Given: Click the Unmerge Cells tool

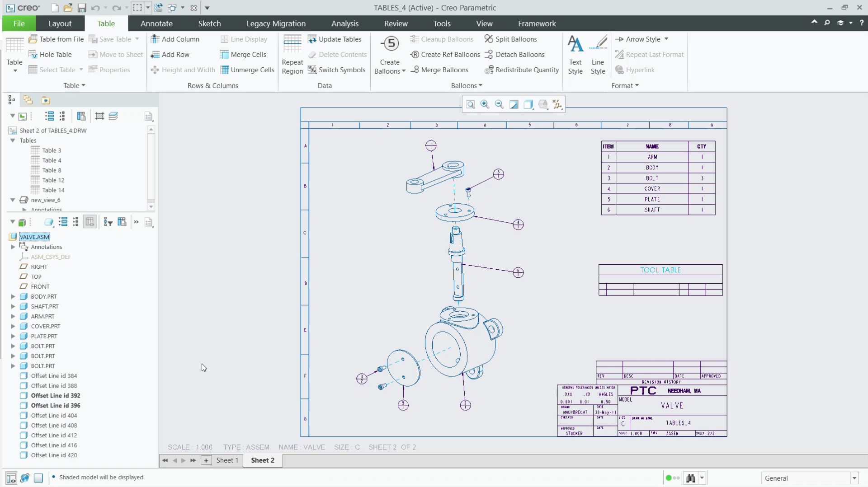Looking at the screenshot, I should [x=247, y=70].
